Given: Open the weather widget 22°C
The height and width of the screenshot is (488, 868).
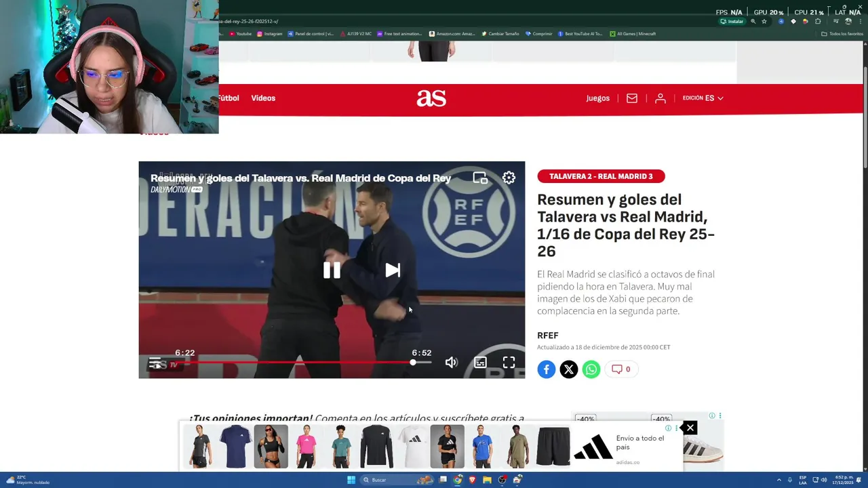Looking at the screenshot, I should 27,480.
